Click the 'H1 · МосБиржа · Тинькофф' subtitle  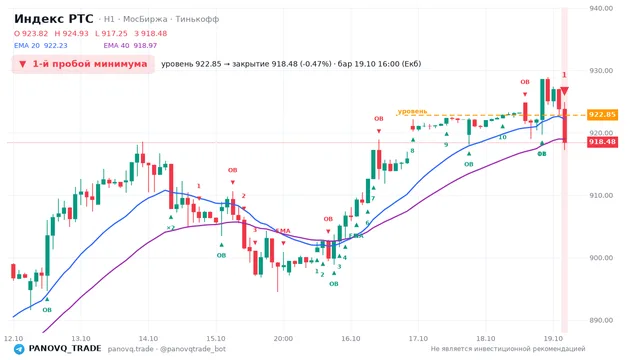click(161, 19)
